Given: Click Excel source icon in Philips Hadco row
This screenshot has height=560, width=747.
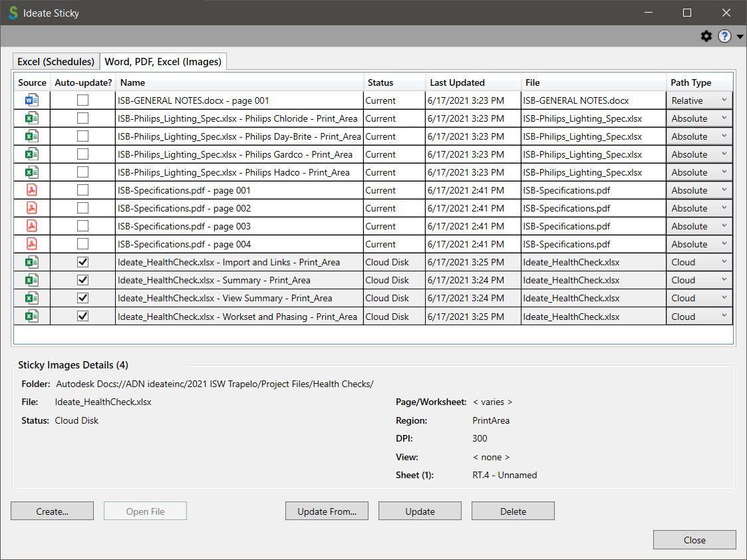Looking at the screenshot, I should coord(31,172).
